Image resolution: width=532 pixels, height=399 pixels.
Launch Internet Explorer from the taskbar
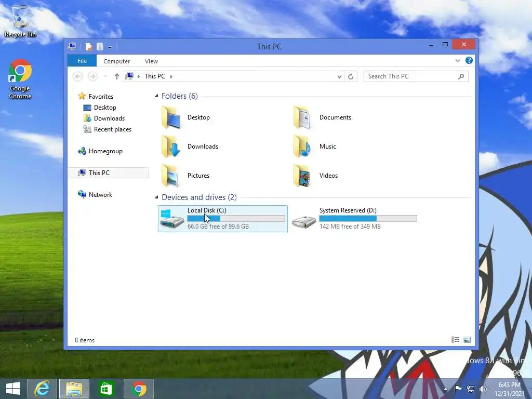pos(42,389)
